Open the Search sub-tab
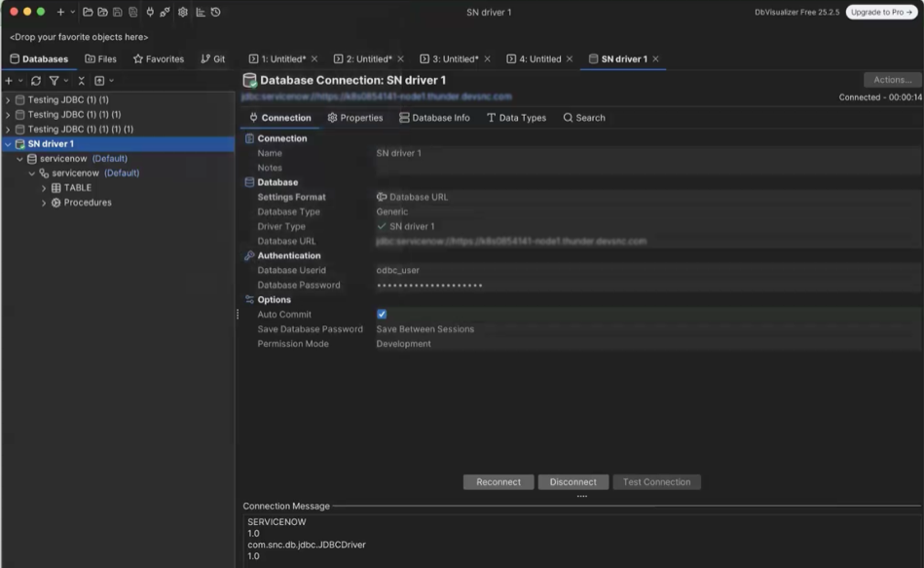 pyautogui.click(x=584, y=118)
